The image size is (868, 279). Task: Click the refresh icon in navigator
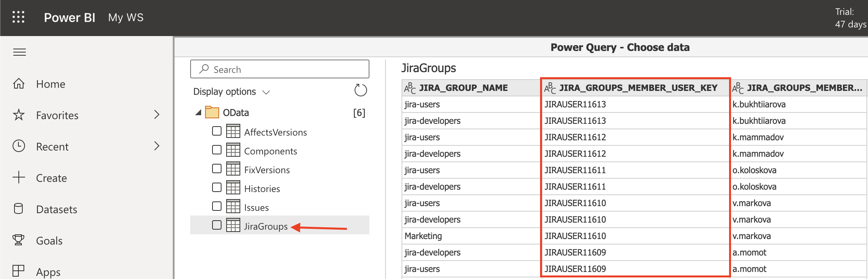[x=360, y=91]
